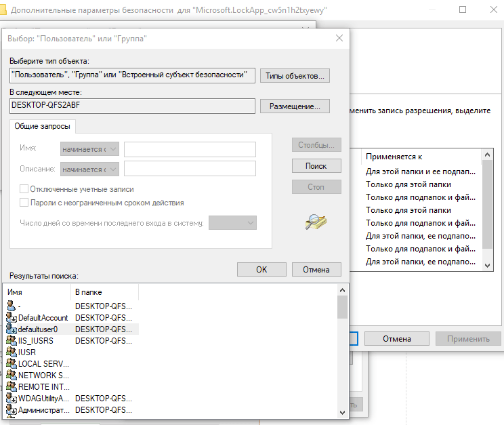504x425 pixels.
Task: Focus the Имя text input field
Action: (x=190, y=149)
